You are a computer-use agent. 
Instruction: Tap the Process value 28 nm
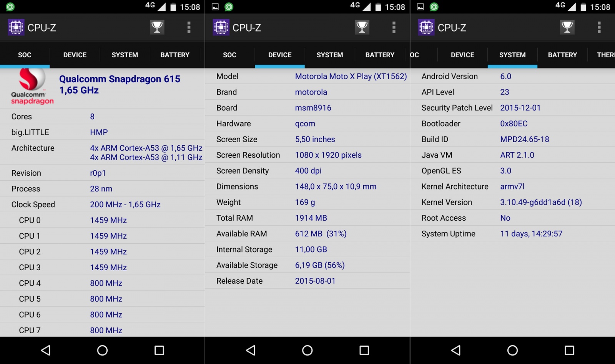[x=101, y=189]
